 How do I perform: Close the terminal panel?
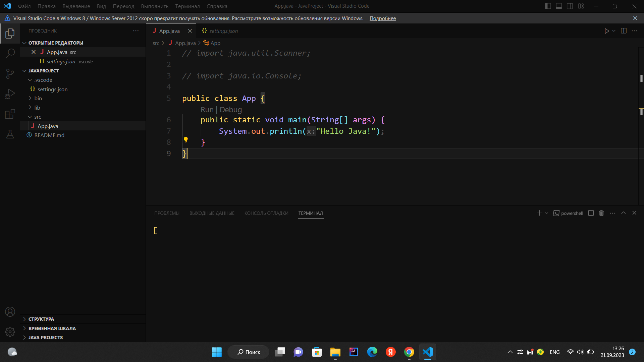click(634, 213)
